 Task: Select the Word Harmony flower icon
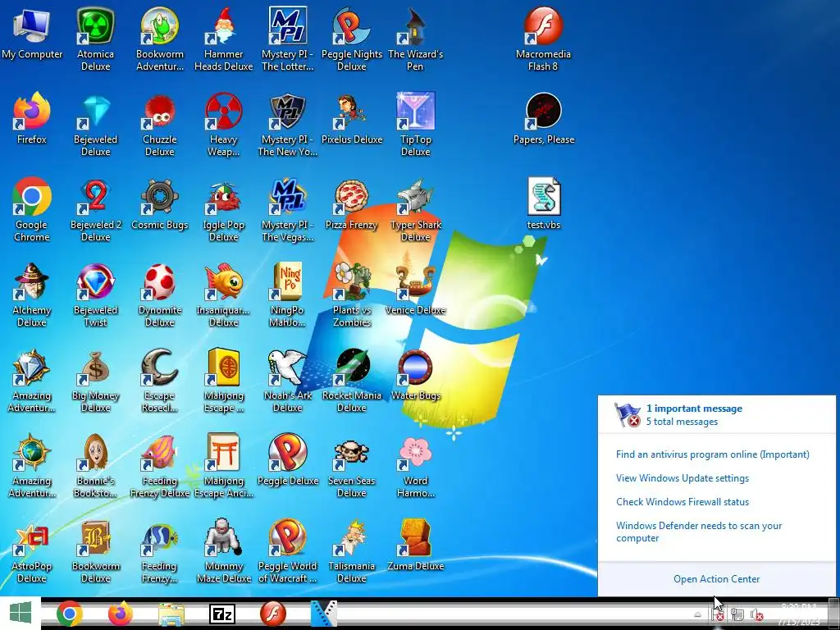tap(415, 452)
